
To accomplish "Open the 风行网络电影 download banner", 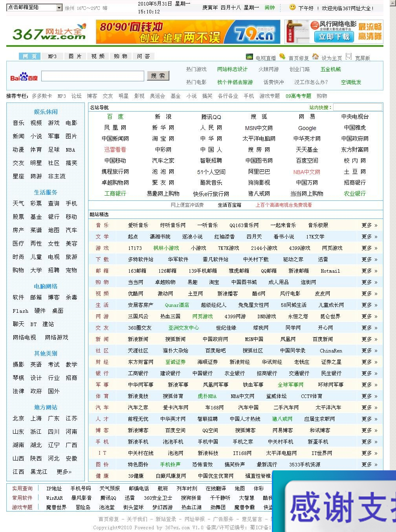I will tap(334, 32).
